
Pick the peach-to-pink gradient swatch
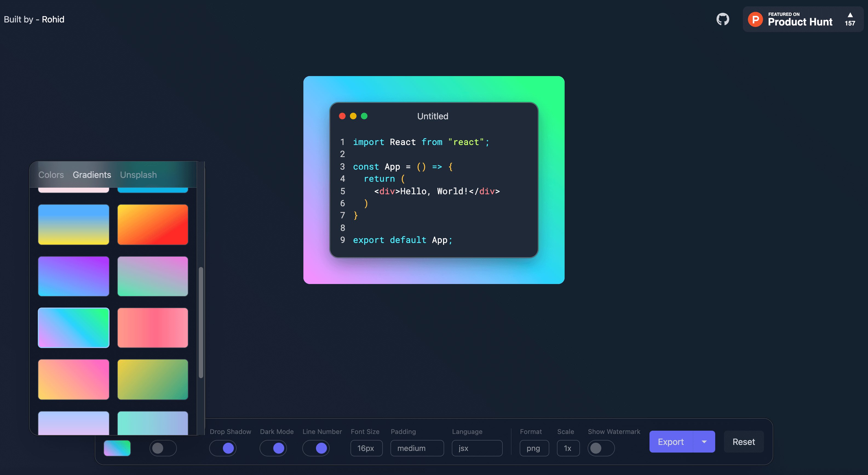click(73, 380)
